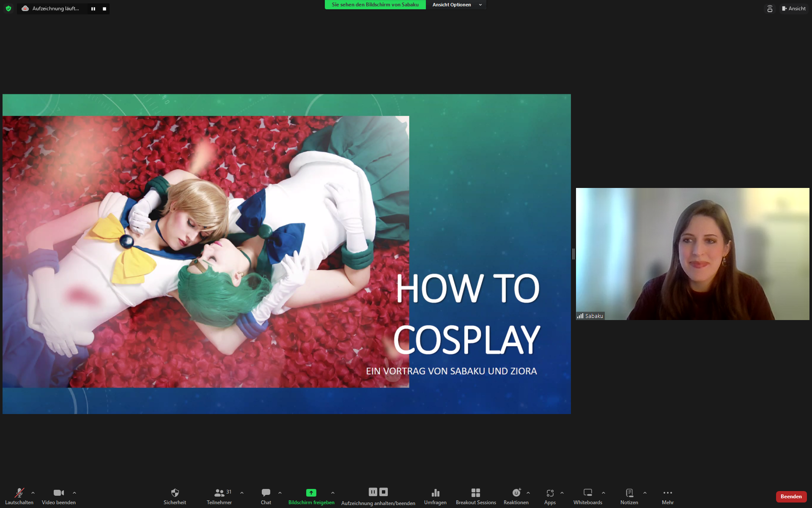Open the Reaktionen emoji menu
Viewport: 812px width, 508px height.
(516, 496)
